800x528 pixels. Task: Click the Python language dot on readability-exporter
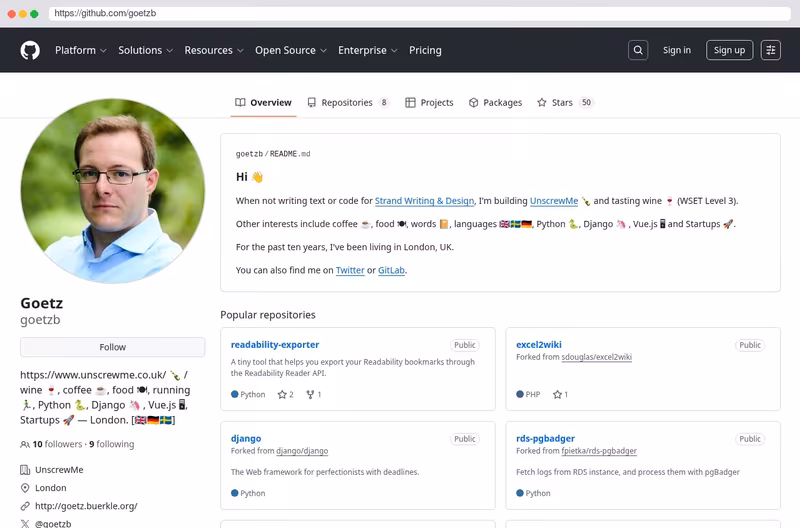pyautogui.click(x=235, y=394)
